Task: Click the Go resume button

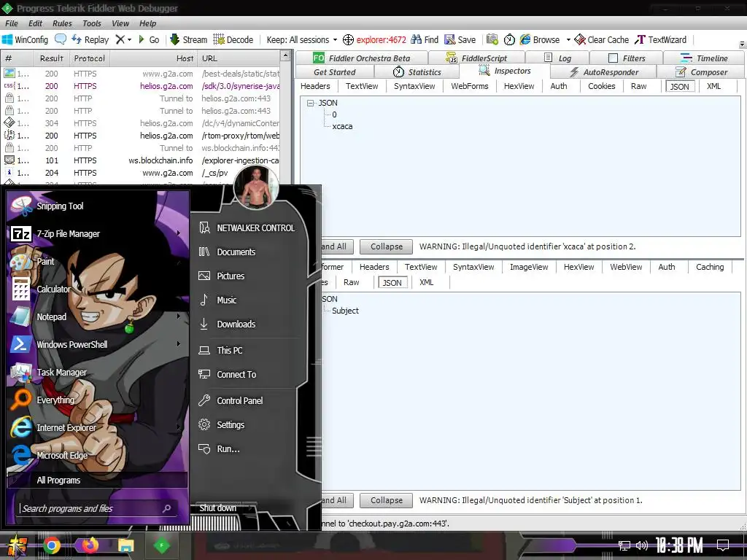Action: [x=149, y=39]
